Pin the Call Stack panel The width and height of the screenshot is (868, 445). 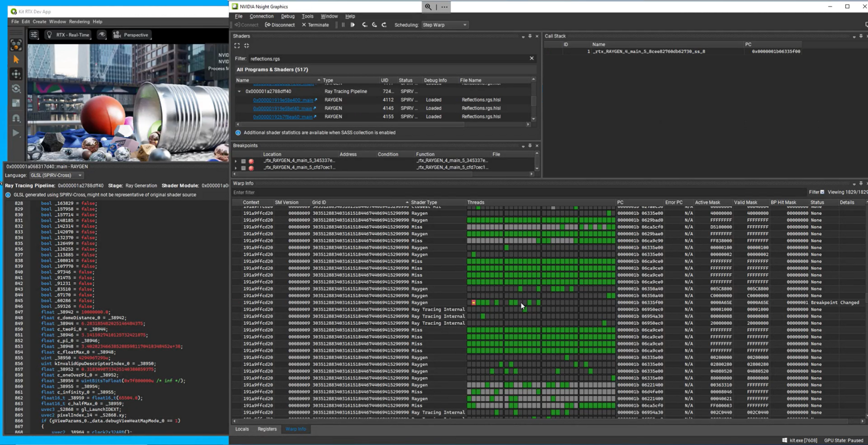click(861, 36)
